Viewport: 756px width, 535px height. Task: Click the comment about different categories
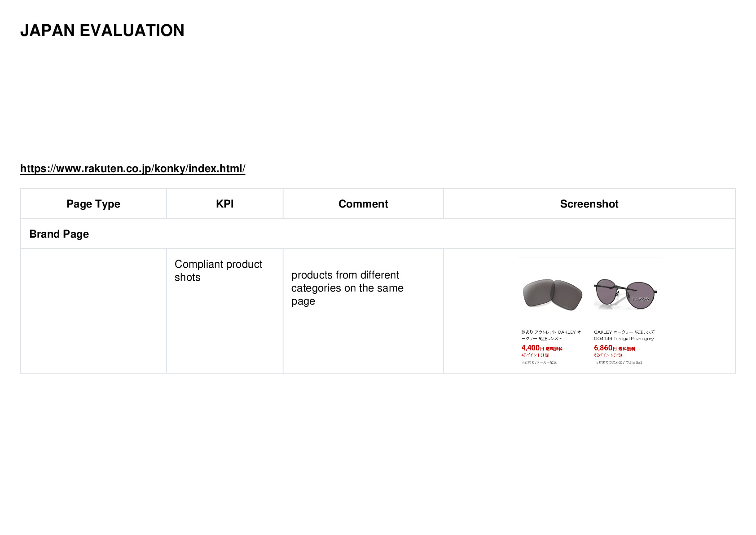pos(347,288)
